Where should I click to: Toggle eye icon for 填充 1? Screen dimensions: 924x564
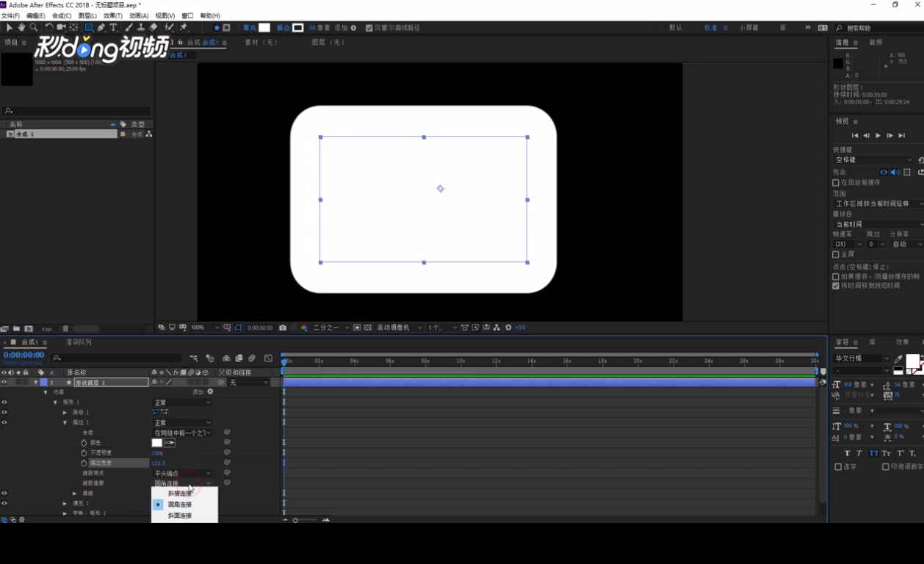click(x=4, y=503)
